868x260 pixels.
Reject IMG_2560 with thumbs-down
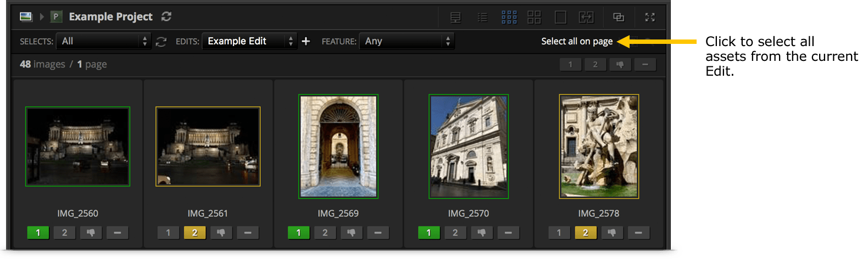point(91,233)
